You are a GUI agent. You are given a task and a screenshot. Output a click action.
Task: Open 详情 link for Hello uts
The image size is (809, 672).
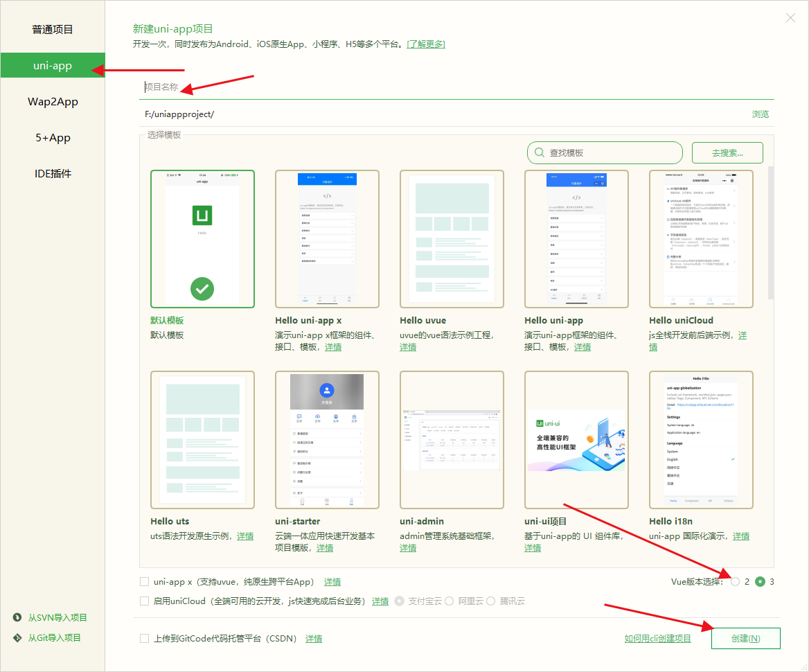(245, 536)
